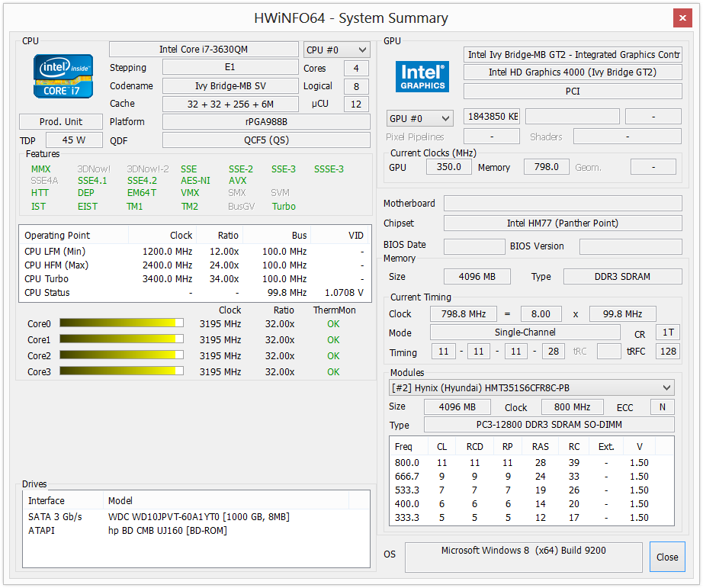
Task: Select the CPU Status row
Action: click(194, 293)
